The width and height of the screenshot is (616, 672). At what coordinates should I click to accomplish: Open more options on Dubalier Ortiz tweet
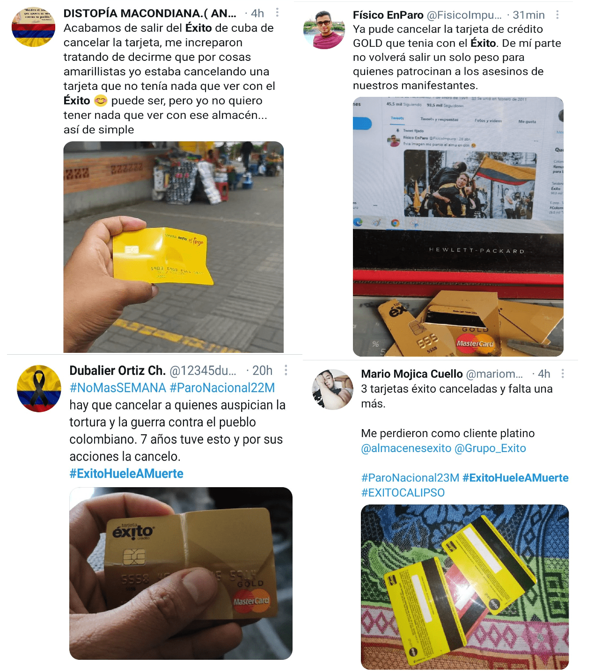pyautogui.click(x=286, y=370)
